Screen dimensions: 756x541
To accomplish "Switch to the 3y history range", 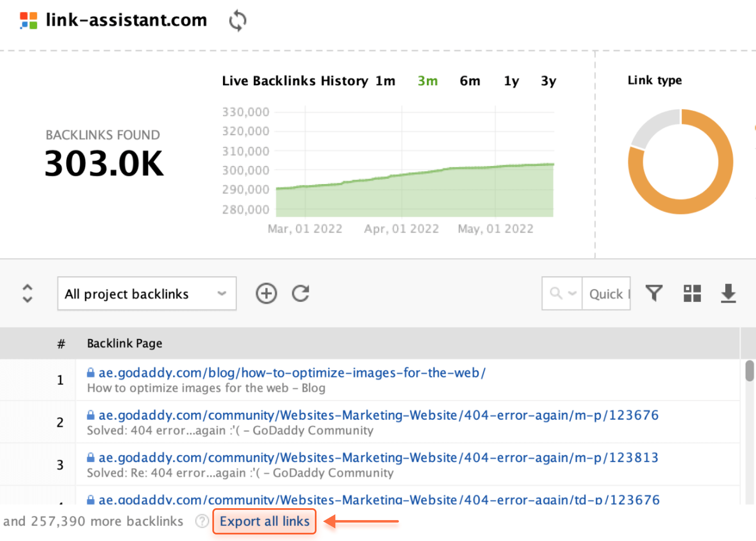I will (x=548, y=81).
